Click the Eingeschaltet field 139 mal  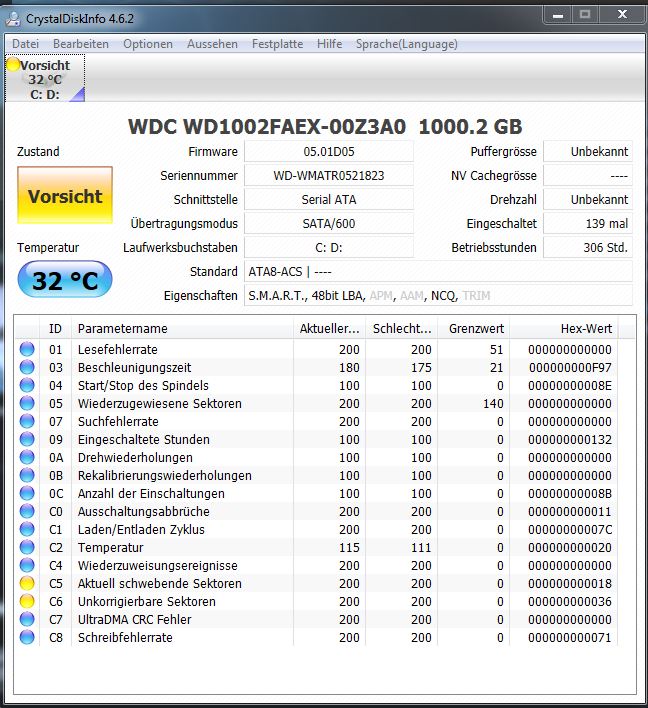tap(587, 223)
